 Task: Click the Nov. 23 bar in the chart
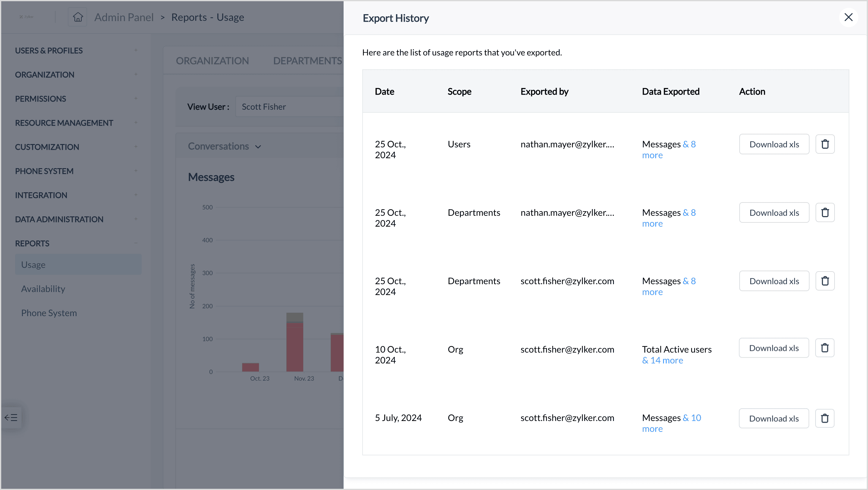295,342
